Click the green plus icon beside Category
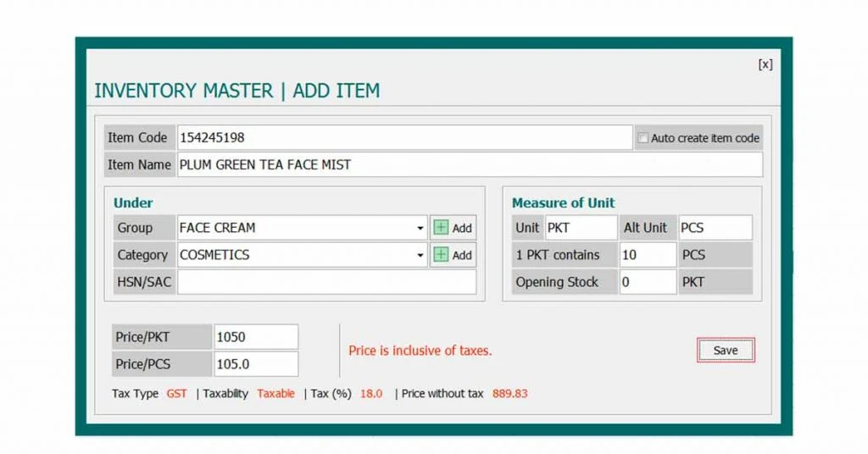Image resolution: width=868 pixels, height=454 pixels. point(441,254)
